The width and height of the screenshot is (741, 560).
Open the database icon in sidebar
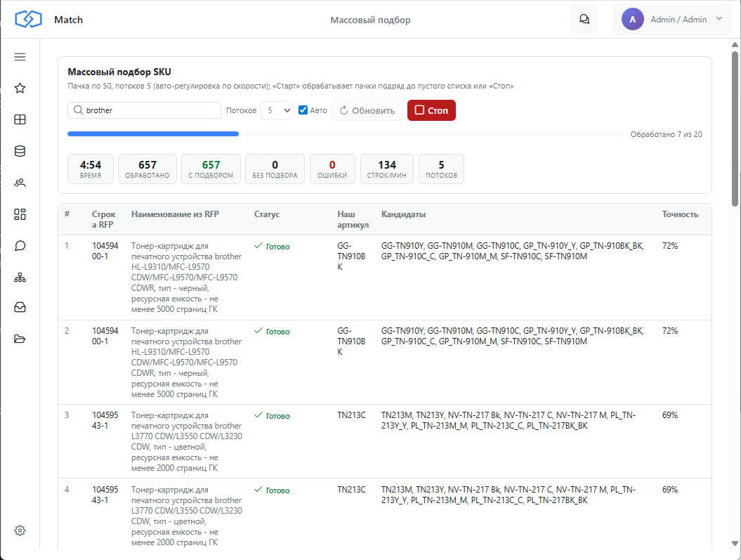click(20, 151)
